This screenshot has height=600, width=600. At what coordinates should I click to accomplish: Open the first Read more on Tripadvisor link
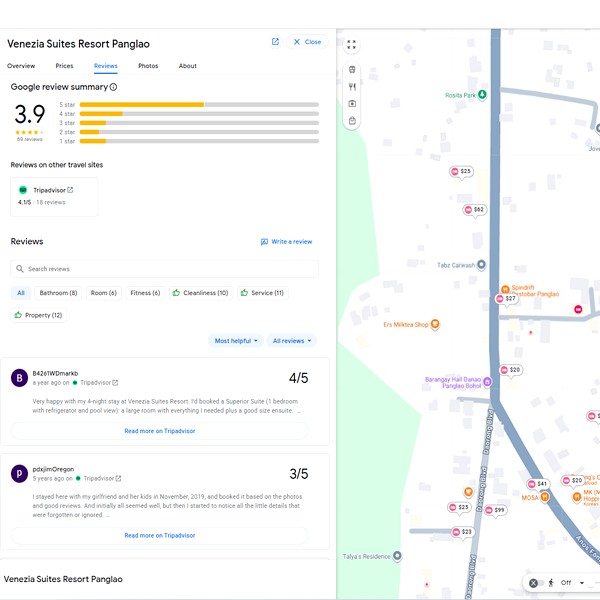click(x=160, y=431)
